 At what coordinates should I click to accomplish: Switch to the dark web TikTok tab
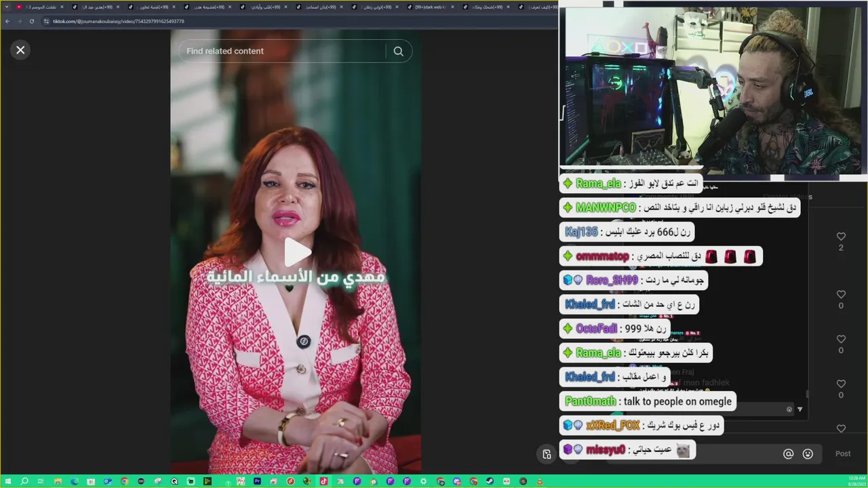430,7
